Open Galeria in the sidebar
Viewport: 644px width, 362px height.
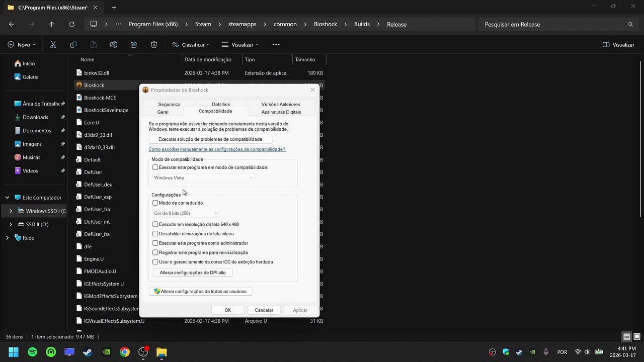pos(30,77)
